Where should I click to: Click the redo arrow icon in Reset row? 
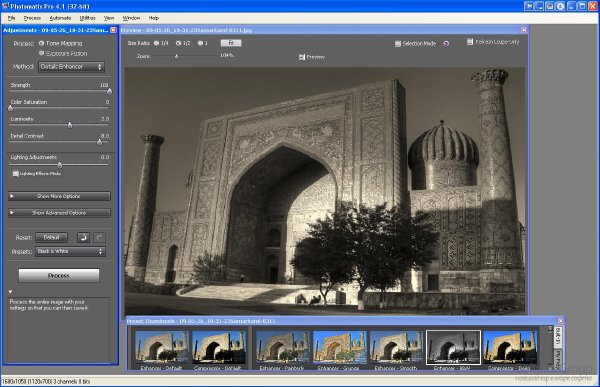click(99, 237)
